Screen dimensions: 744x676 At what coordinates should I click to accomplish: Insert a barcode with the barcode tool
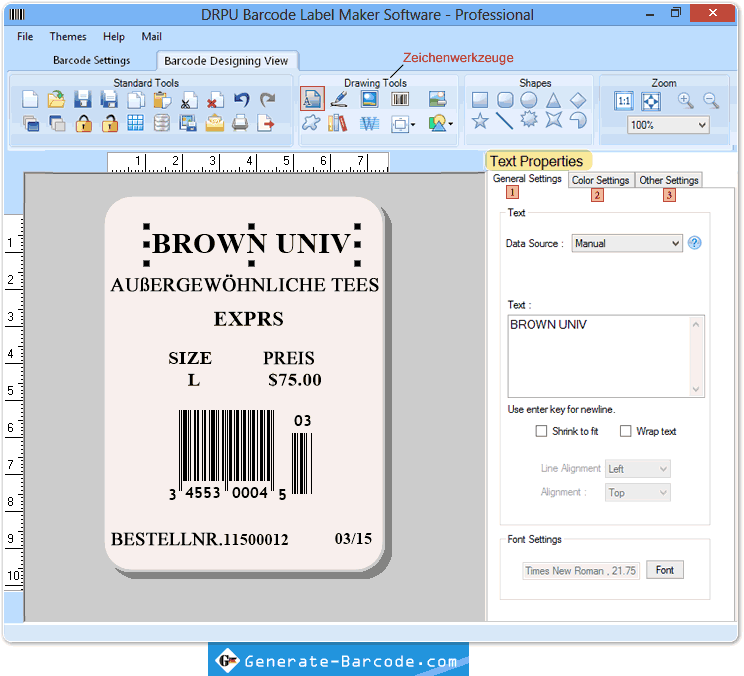pyautogui.click(x=400, y=99)
